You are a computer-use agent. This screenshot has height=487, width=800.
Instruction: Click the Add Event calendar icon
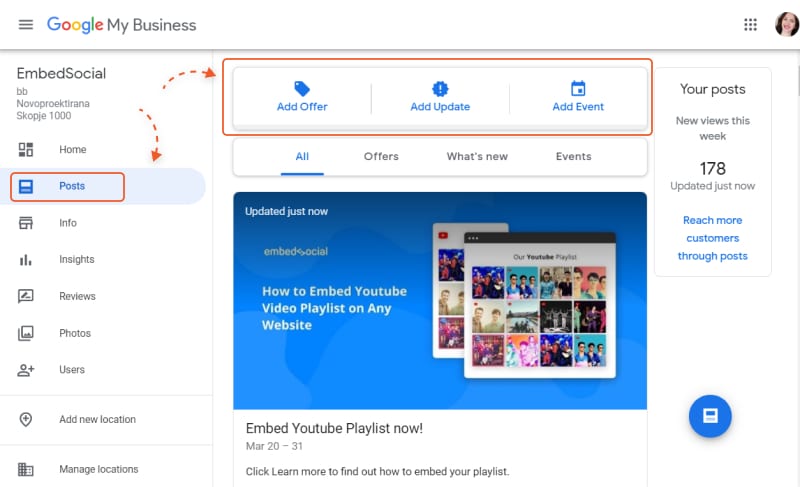(x=578, y=88)
